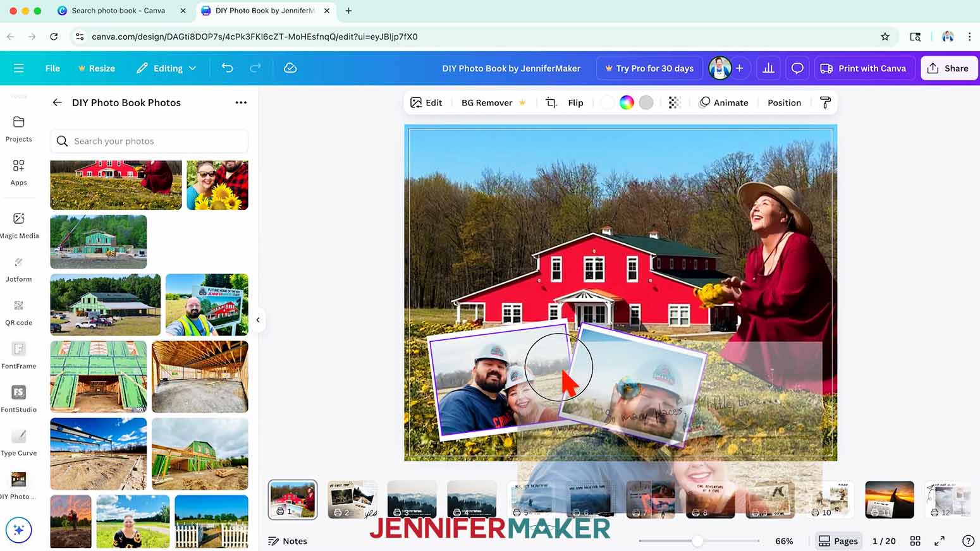Viewport: 980px width, 551px height.
Task: Open the comments icon
Action: [x=797, y=68]
